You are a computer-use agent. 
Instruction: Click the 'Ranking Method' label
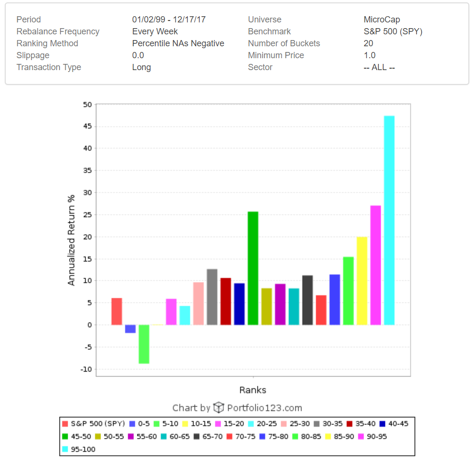tap(47, 43)
